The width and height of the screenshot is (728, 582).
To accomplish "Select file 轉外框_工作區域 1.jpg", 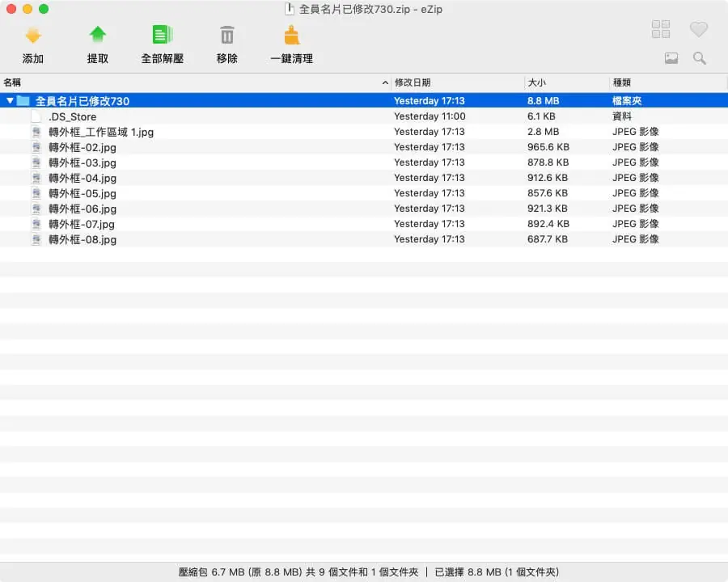I will pos(101,132).
